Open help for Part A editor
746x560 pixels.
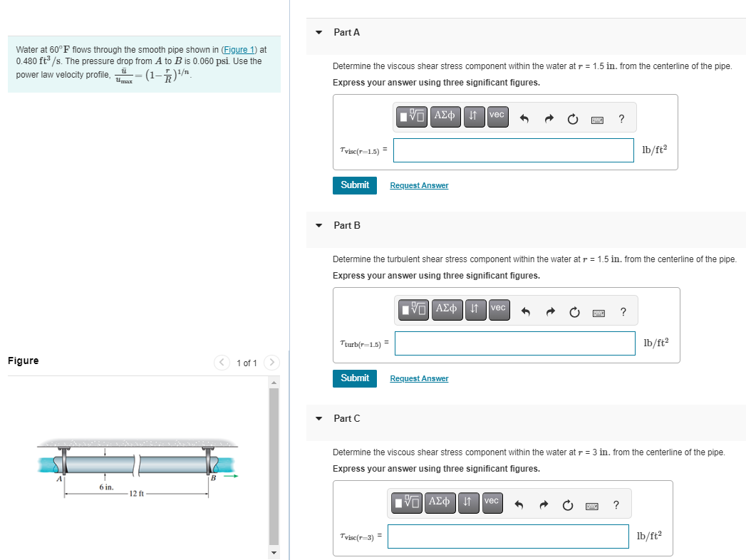point(621,118)
